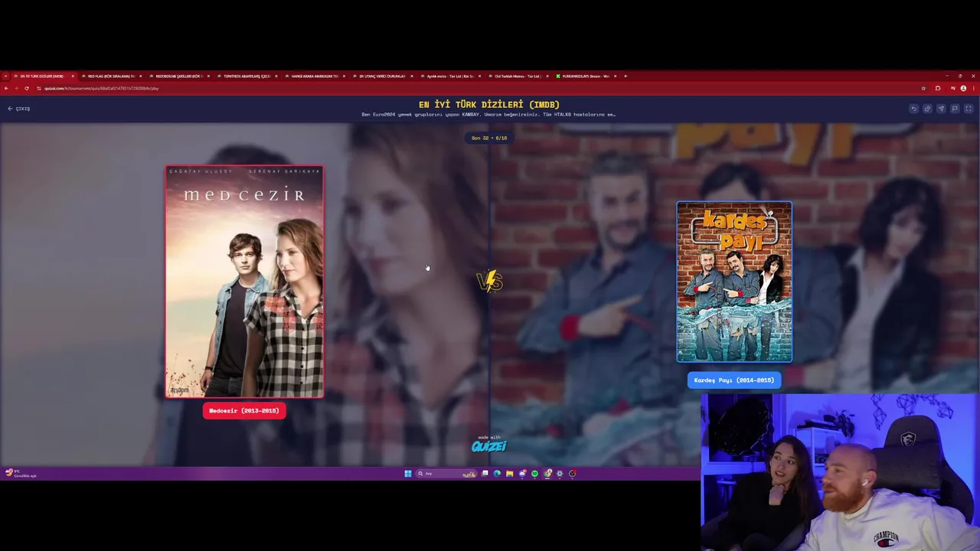This screenshot has width=980, height=551.
Task: Undo the last pick with undo icon
Action: point(913,109)
